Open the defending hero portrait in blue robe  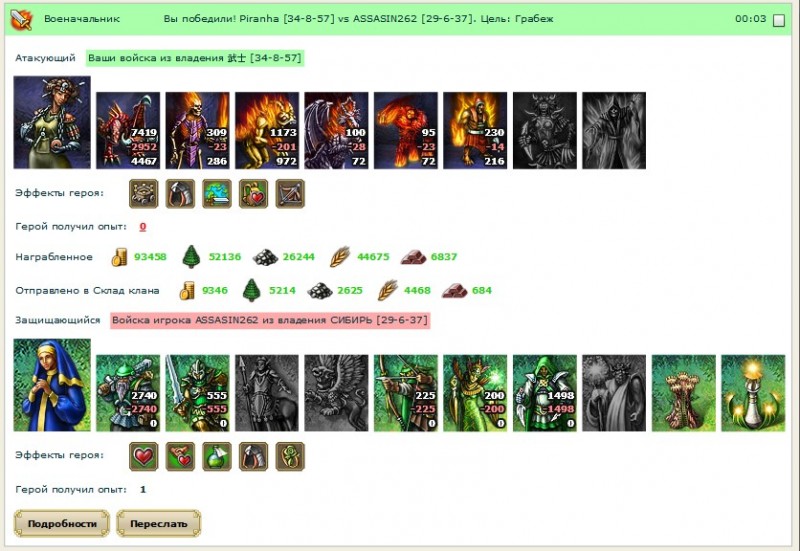pos(52,385)
